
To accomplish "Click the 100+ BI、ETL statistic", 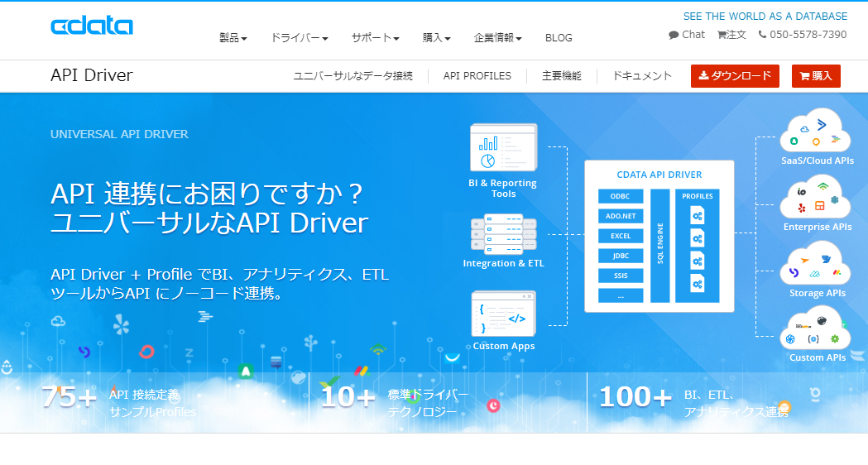I will point(694,402).
